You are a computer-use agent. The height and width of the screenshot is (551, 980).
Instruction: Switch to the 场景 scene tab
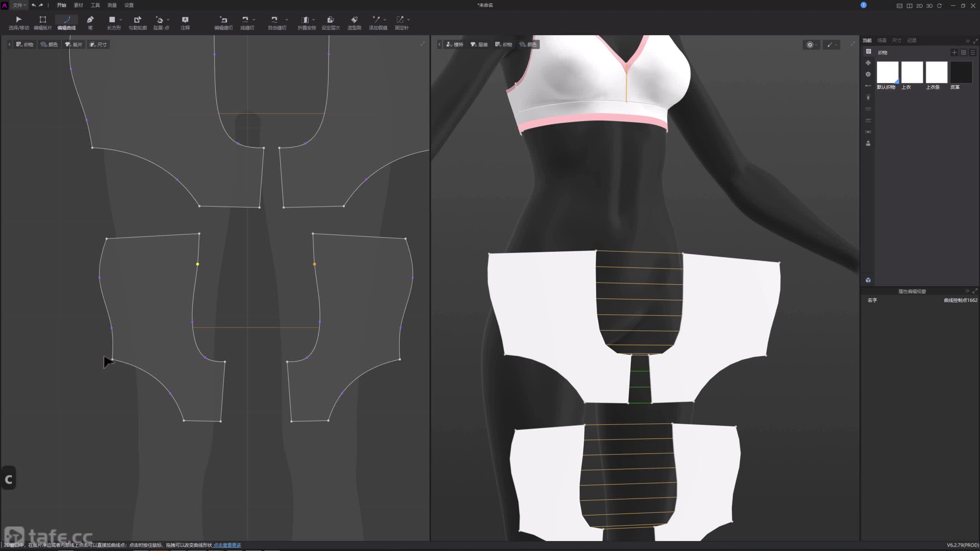click(882, 40)
